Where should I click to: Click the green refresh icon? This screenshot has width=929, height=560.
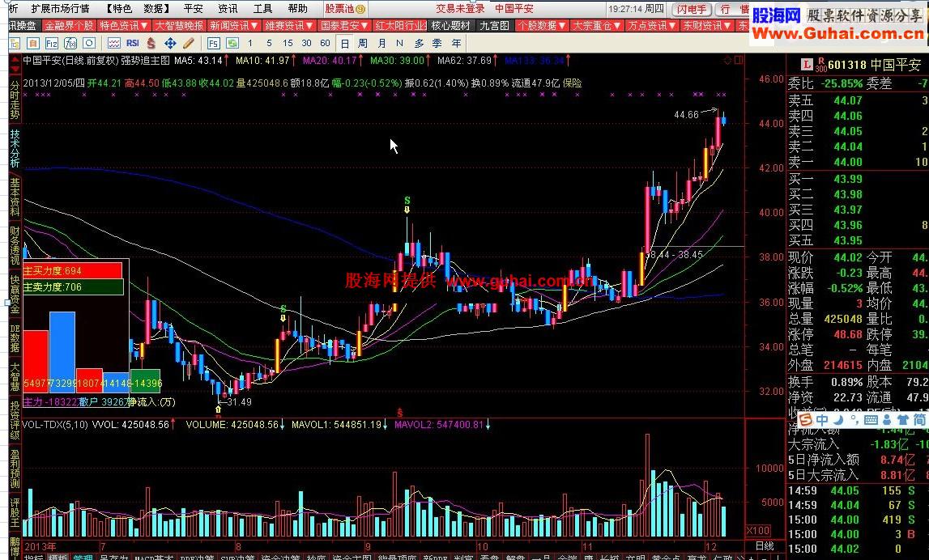pos(232,43)
